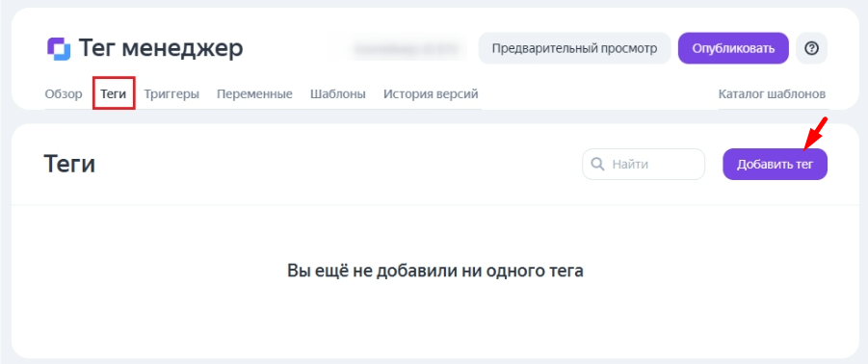Open the Каталог шаблонов link

coord(773,94)
